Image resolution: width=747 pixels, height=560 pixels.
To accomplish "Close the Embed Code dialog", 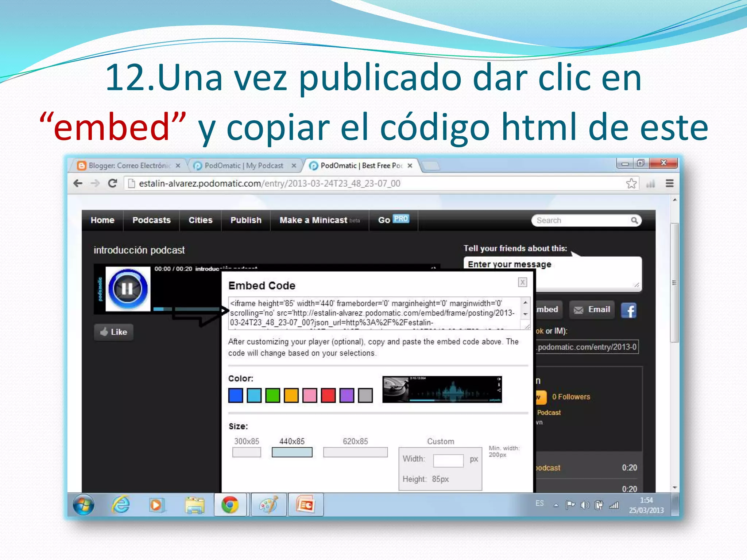I will pyautogui.click(x=522, y=282).
